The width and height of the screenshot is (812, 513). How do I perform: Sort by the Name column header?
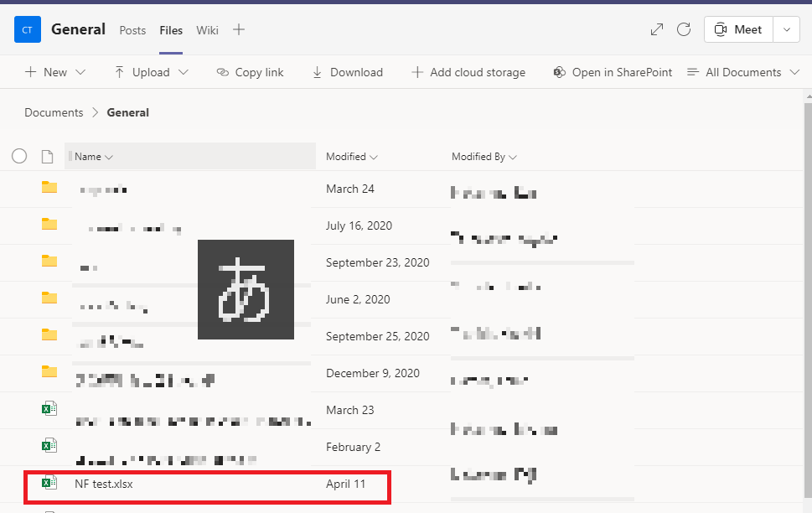click(x=190, y=157)
